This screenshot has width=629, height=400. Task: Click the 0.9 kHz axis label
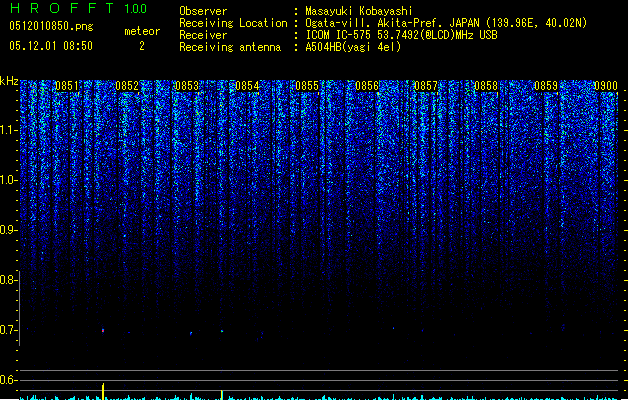pyautogui.click(x=8, y=230)
